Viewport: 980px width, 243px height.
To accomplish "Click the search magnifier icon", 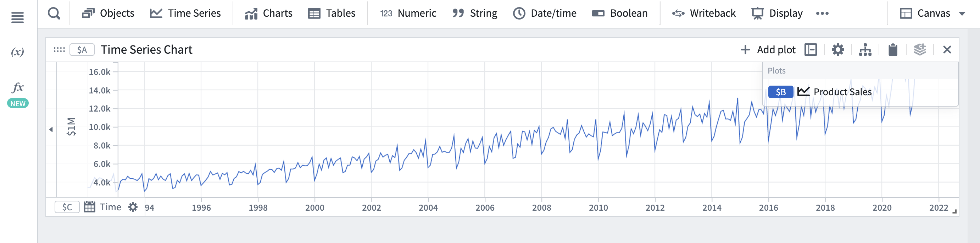I will pyautogui.click(x=54, y=13).
